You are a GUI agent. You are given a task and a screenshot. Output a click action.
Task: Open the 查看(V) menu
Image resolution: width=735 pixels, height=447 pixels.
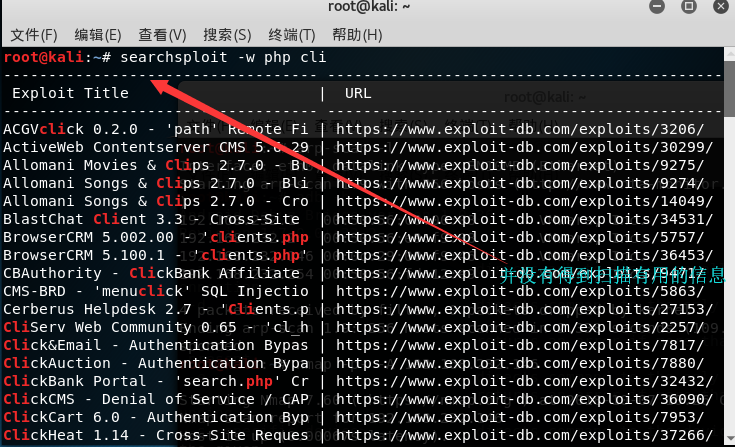(x=162, y=35)
